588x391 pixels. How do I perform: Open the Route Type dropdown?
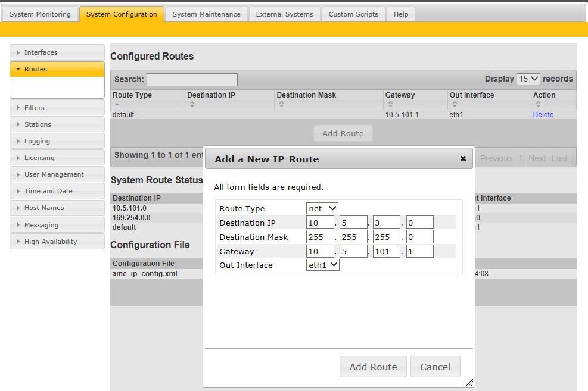pos(322,208)
